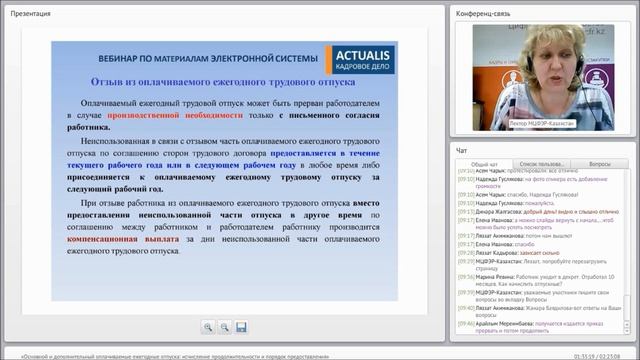Open the Общий чат tab
The width and height of the screenshot is (640, 360).
tap(484, 164)
